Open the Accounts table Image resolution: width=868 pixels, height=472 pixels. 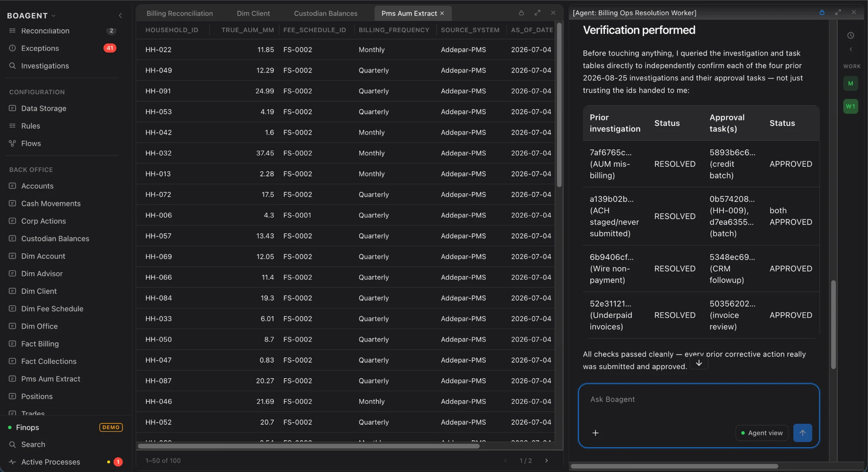37,186
